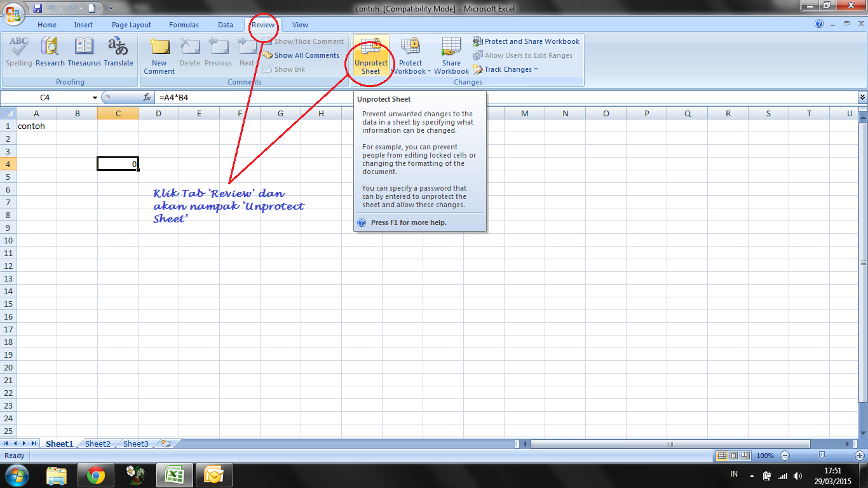Open the Windows Start menu
The height and width of the screenshot is (488, 868).
[x=16, y=475]
